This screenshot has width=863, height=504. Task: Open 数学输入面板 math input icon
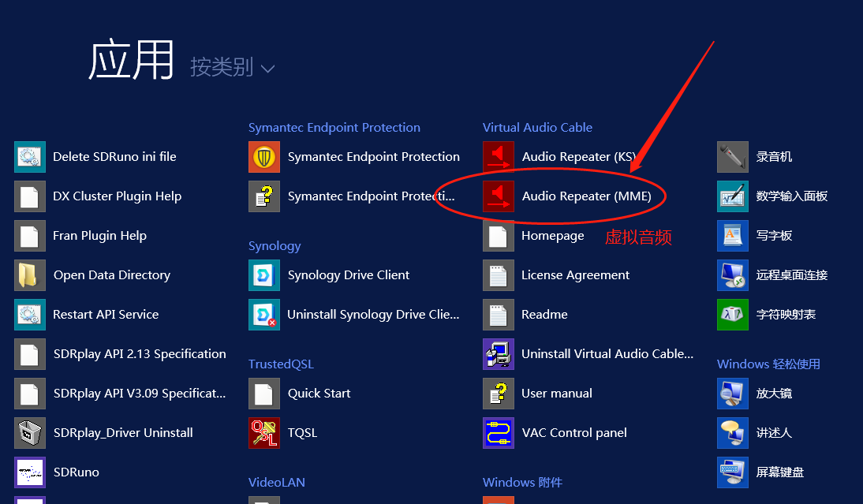tap(733, 196)
